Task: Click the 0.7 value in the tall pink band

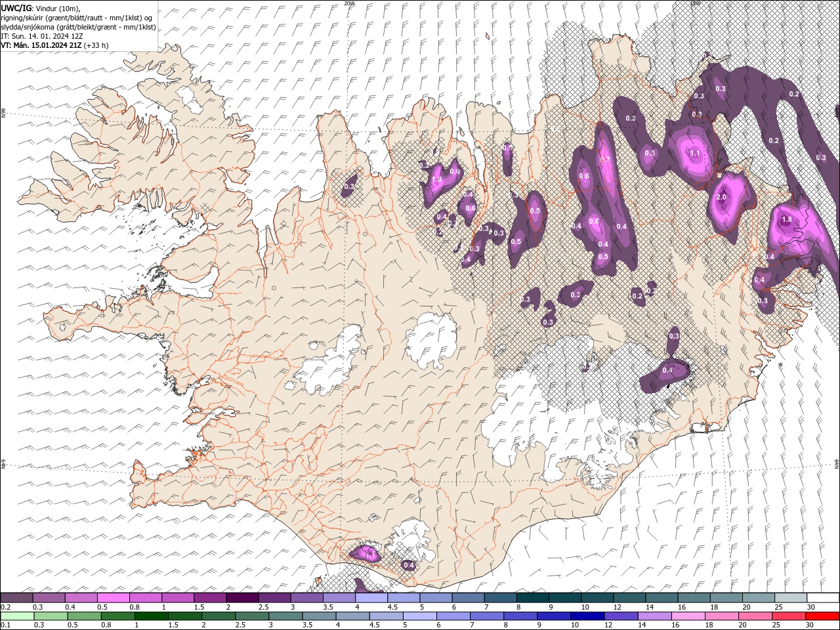Action: [606, 159]
